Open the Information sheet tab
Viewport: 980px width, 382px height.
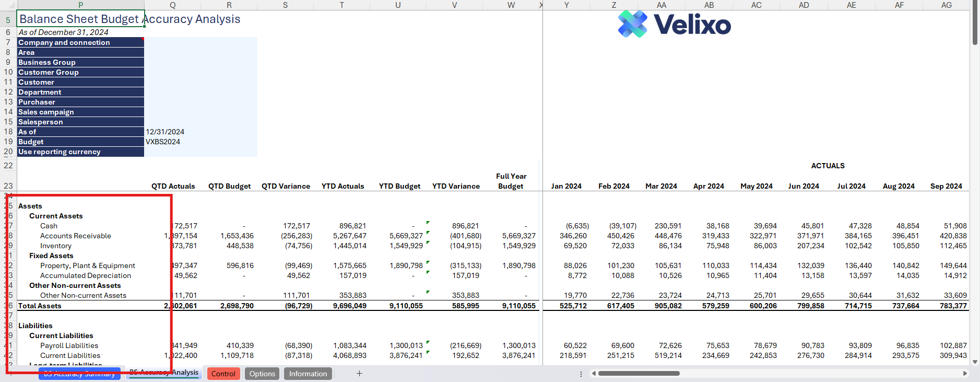pyautogui.click(x=308, y=374)
